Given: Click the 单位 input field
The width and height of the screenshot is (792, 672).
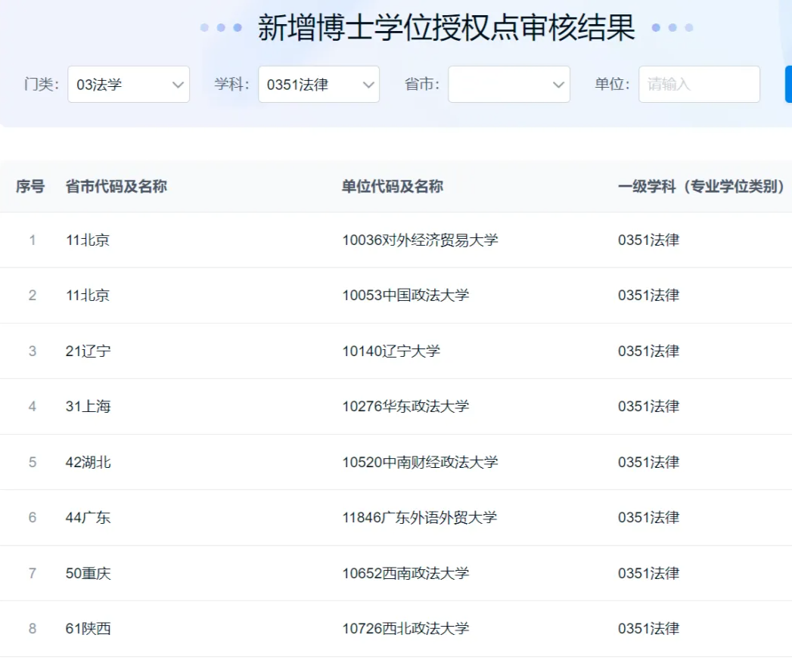Looking at the screenshot, I should click(699, 85).
